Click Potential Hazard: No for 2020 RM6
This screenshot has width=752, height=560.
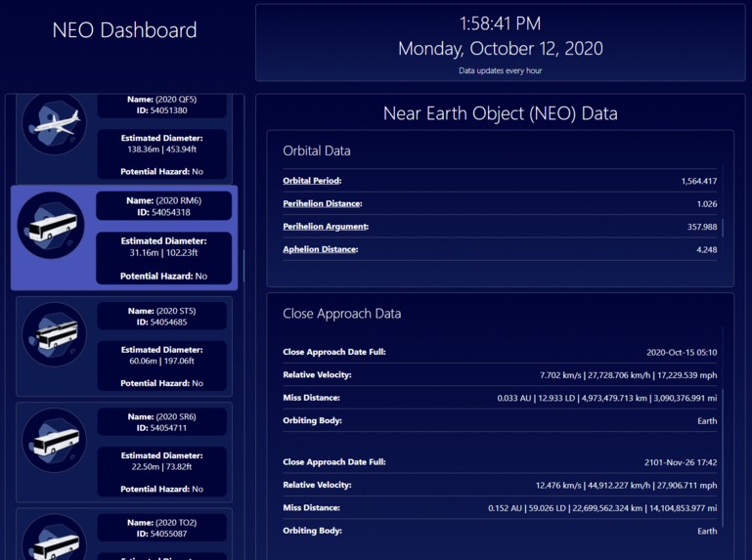pos(163,277)
